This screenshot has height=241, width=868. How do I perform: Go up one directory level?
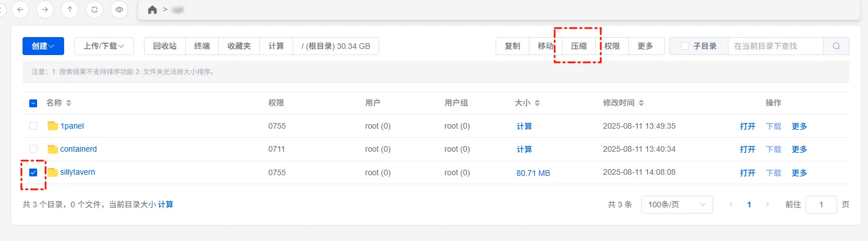[70, 9]
